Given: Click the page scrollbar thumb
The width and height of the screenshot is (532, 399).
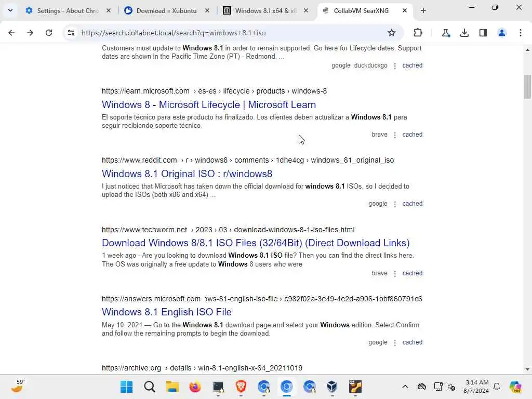Looking at the screenshot, I should (527, 87).
